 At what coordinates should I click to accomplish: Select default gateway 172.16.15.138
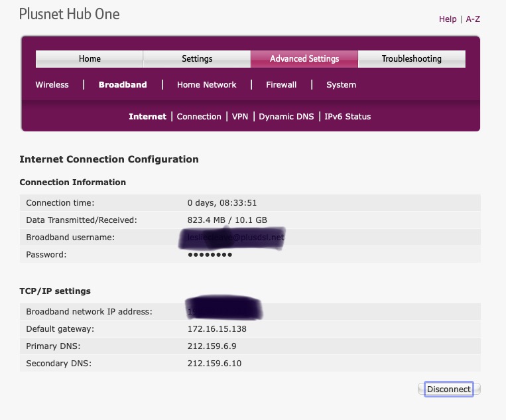pyautogui.click(x=217, y=329)
